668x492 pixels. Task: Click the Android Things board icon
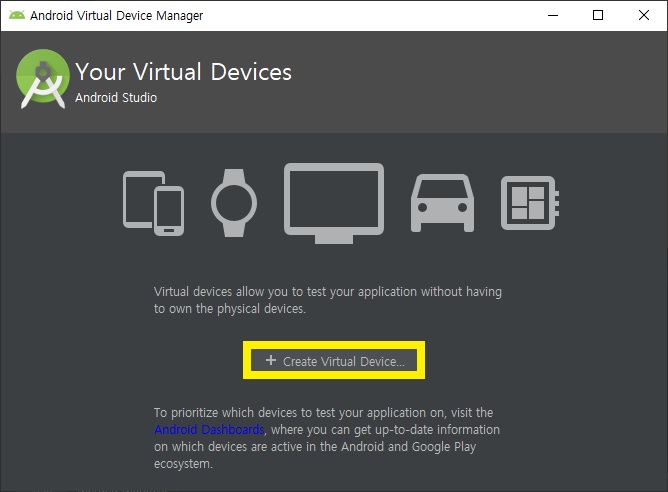click(x=530, y=203)
